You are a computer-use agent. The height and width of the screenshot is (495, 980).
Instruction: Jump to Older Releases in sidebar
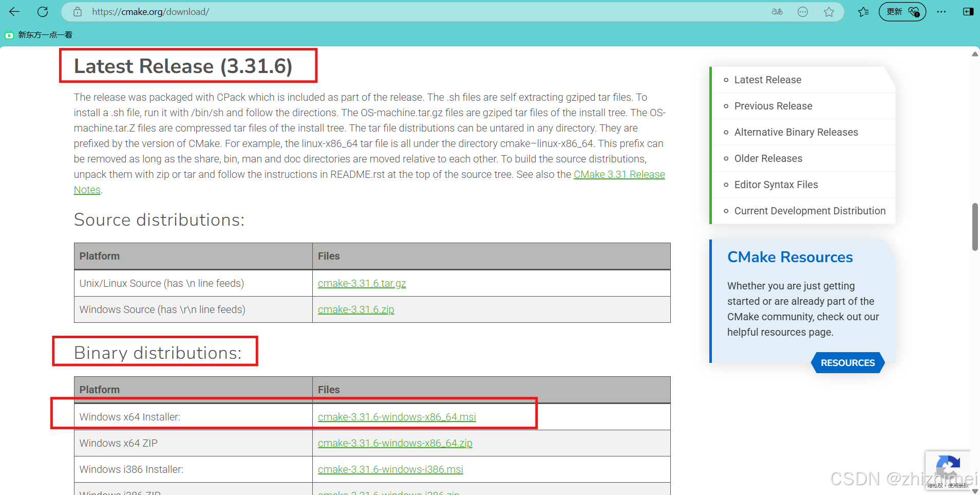point(768,158)
